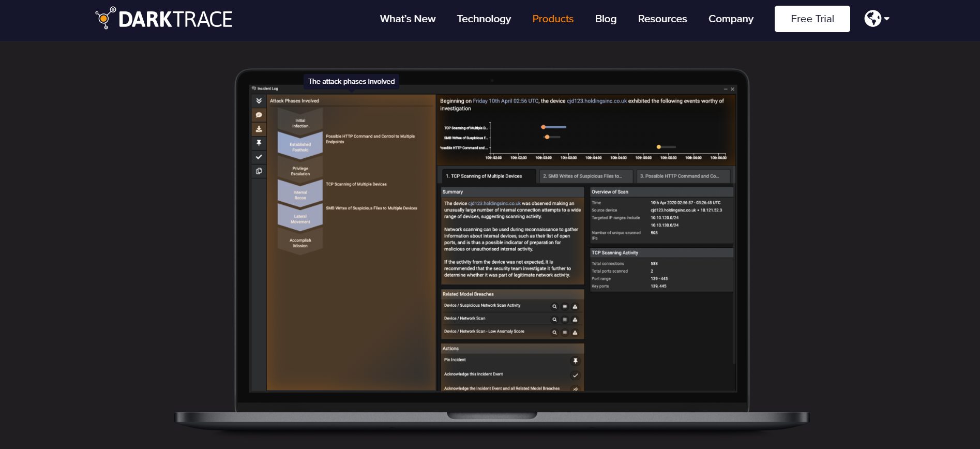The image size is (980, 449).
Task: Open the SMB Writes of Suspicious Files tab
Action: (585, 176)
